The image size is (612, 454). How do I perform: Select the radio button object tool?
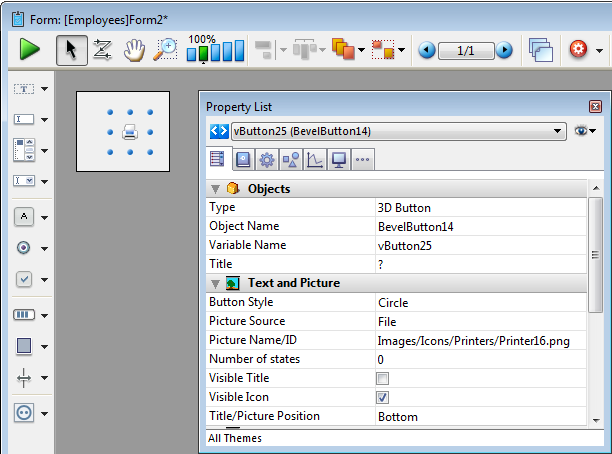click(x=24, y=248)
